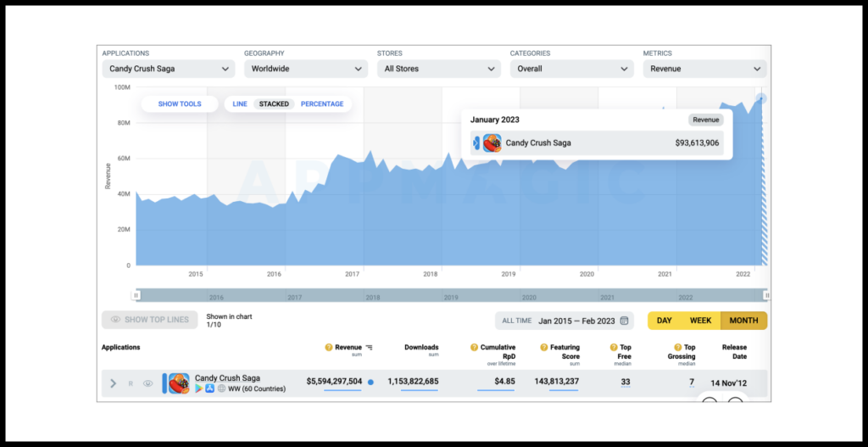Click the Revenue badge in the tooltip
This screenshot has width=868, height=447.
[706, 120]
